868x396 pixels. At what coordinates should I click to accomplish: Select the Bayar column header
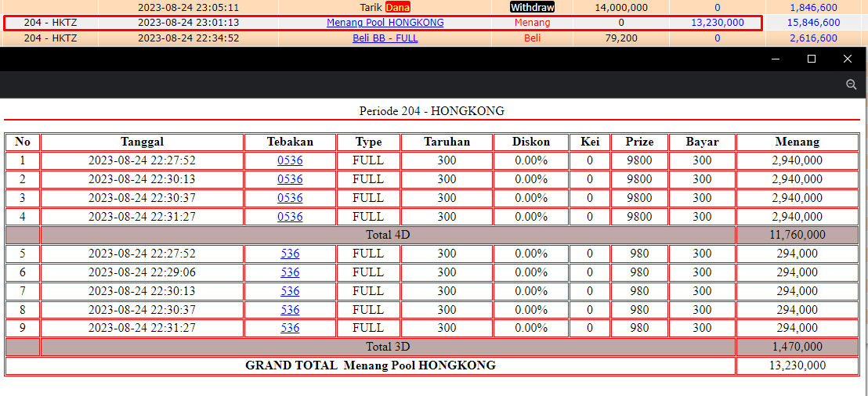(702, 142)
